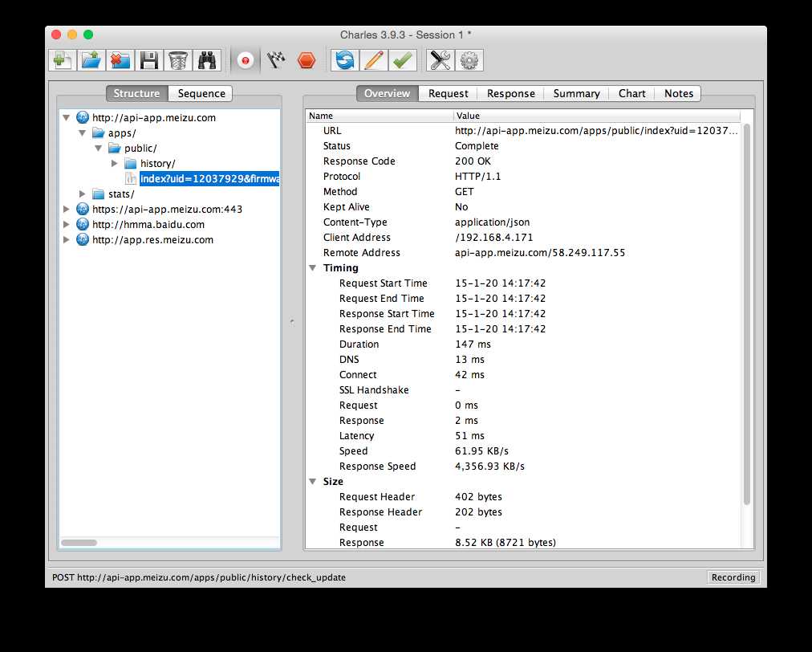This screenshot has width=812, height=652.
Task: Click globe icon for app.res.meizu.com
Action: tap(83, 239)
